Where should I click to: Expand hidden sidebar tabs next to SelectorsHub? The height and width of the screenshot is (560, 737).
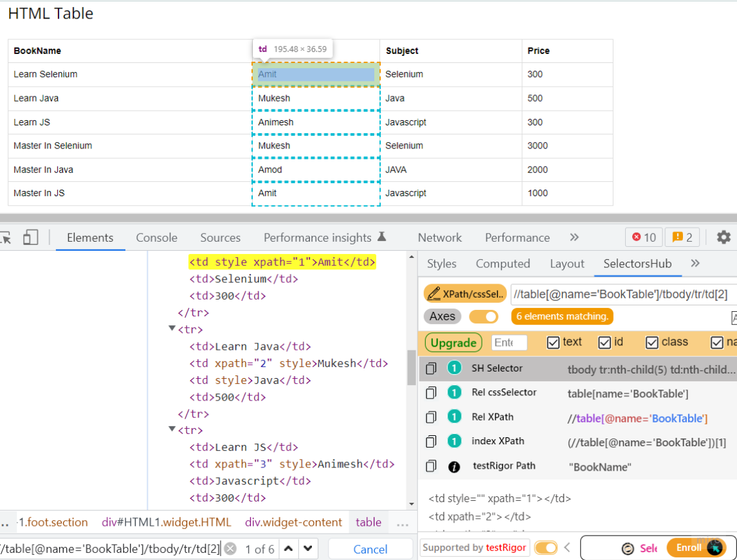[x=696, y=263]
